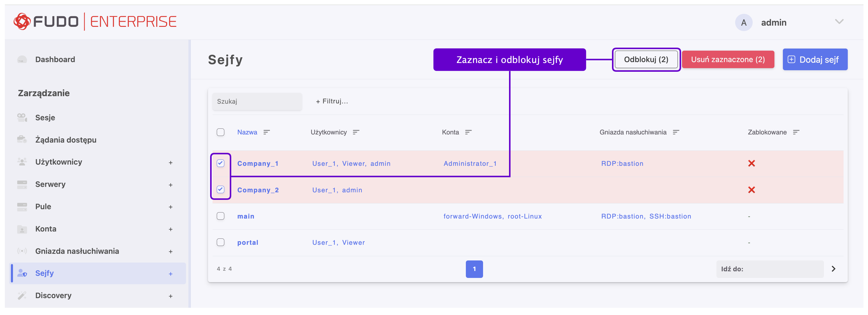Toggle the select-all header checkbox
The image size is (868, 315).
[220, 132]
